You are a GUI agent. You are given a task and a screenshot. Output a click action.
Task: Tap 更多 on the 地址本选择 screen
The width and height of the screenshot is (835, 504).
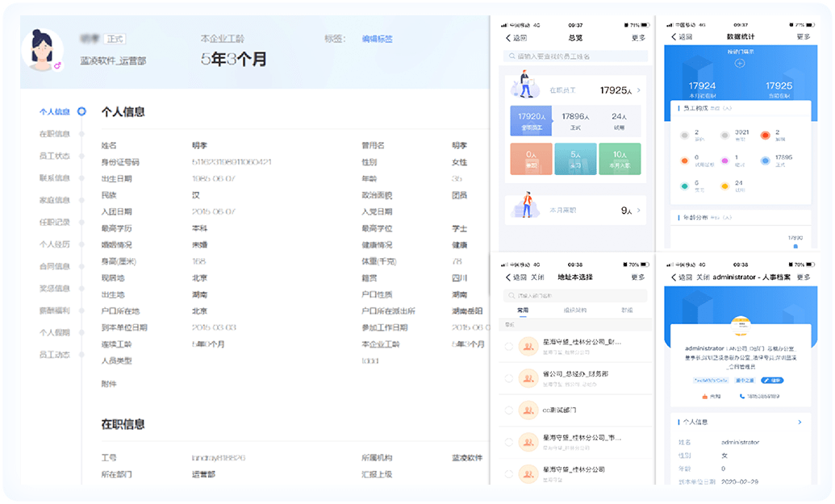coord(637,277)
